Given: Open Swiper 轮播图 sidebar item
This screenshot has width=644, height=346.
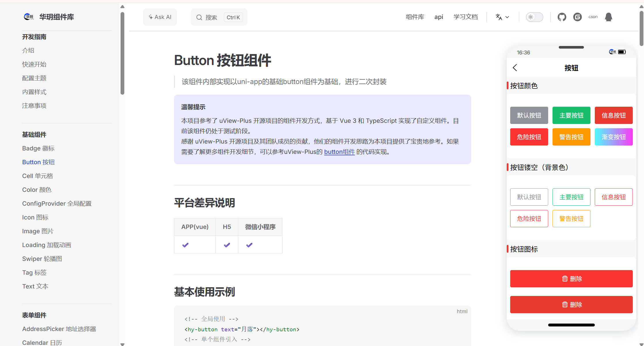Looking at the screenshot, I should [42, 259].
